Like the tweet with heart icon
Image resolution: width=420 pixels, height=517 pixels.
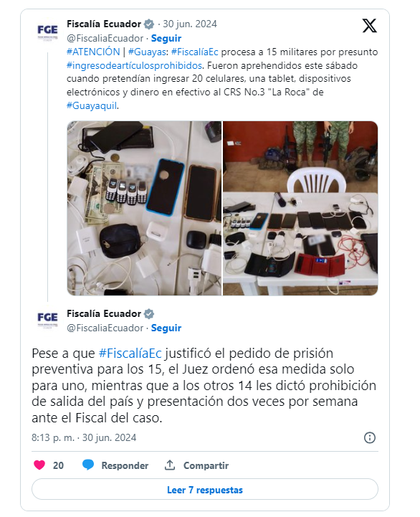39,465
